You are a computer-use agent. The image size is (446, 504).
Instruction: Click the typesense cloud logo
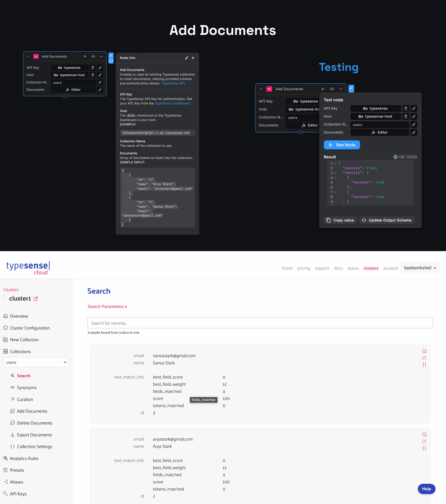tap(28, 268)
